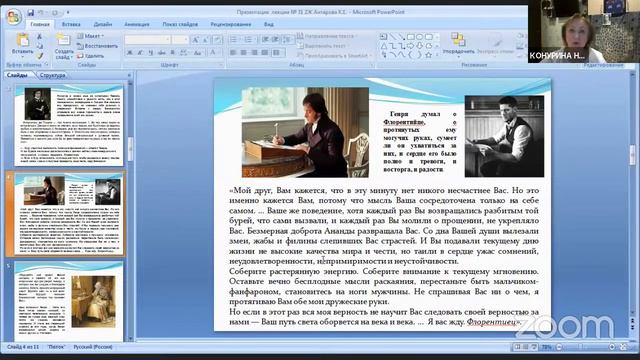Click the Восстановить reset button

click(97, 46)
